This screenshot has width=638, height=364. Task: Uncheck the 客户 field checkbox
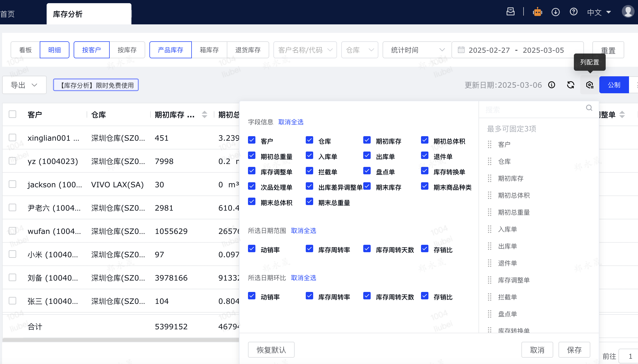pos(252,140)
